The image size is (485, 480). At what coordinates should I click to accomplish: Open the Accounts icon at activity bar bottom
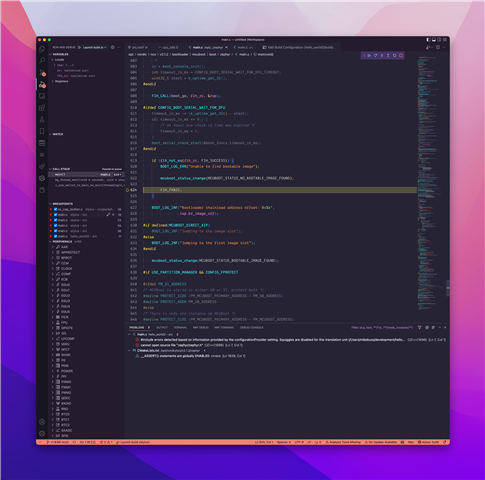tap(42, 422)
